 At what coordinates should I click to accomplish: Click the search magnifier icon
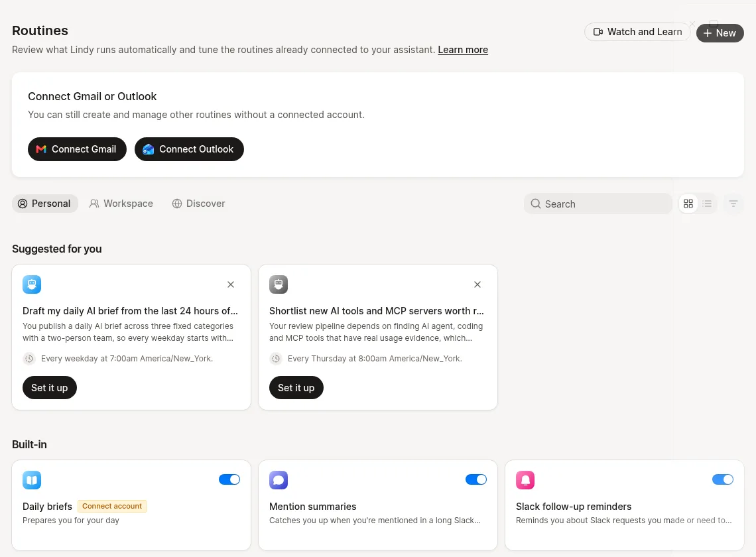536,204
